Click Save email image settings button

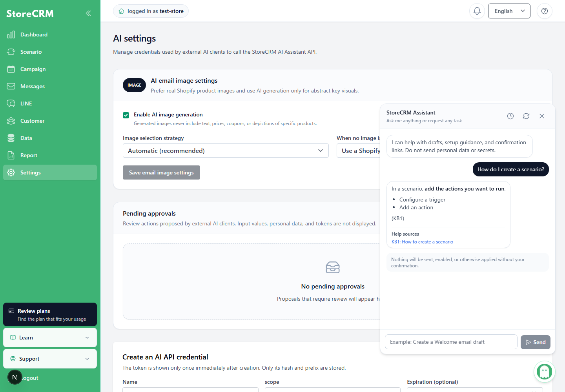pyautogui.click(x=161, y=172)
